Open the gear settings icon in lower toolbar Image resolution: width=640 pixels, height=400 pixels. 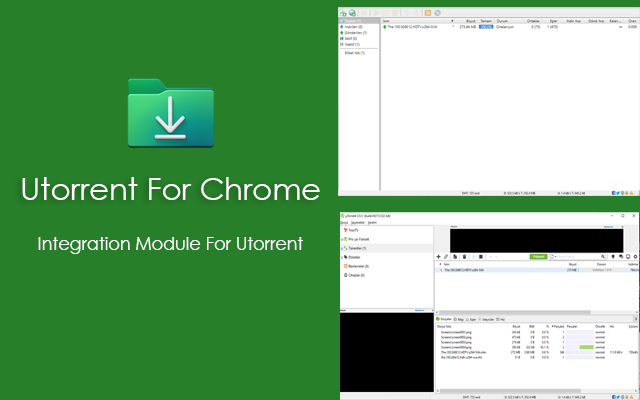click(x=636, y=257)
